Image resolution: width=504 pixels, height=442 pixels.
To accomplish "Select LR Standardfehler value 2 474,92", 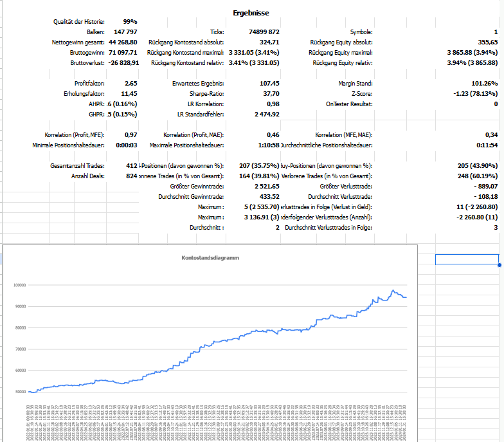I will point(267,115).
